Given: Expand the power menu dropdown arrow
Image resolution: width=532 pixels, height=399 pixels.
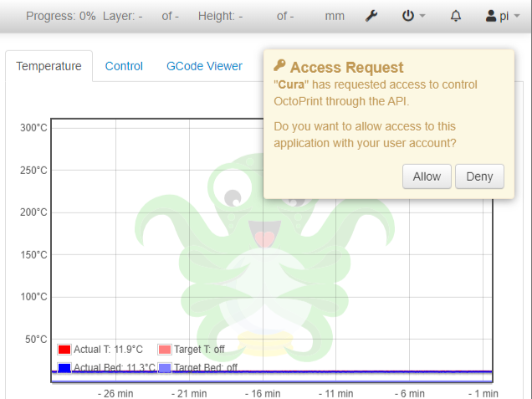Looking at the screenshot, I should [422, 16].
